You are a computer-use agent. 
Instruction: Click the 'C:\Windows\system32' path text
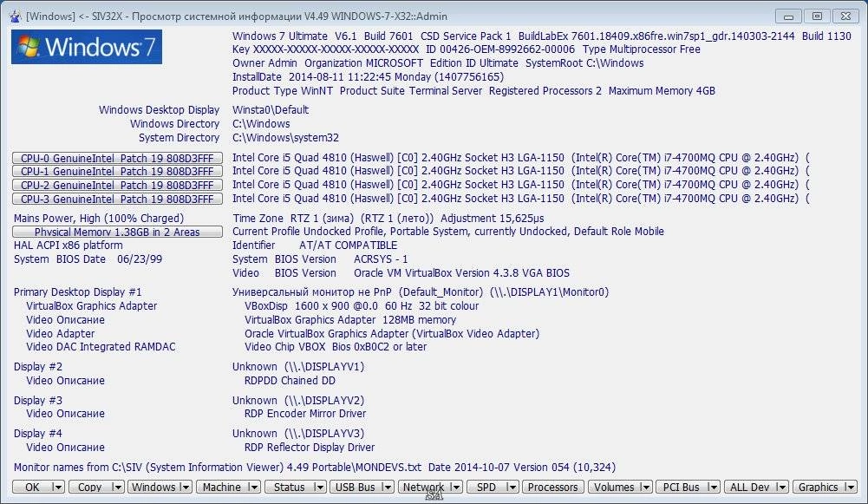pos(285,137)
